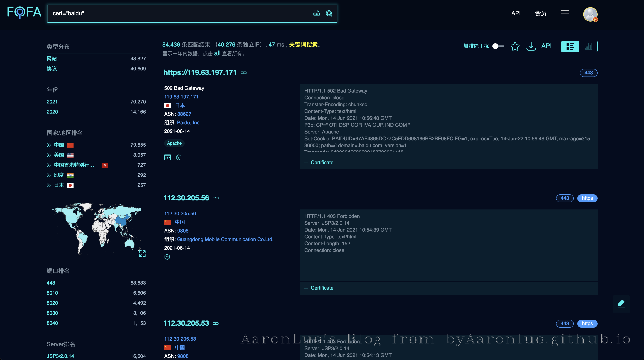Click the edit pencil floating icon

click(x=621, y=304)
